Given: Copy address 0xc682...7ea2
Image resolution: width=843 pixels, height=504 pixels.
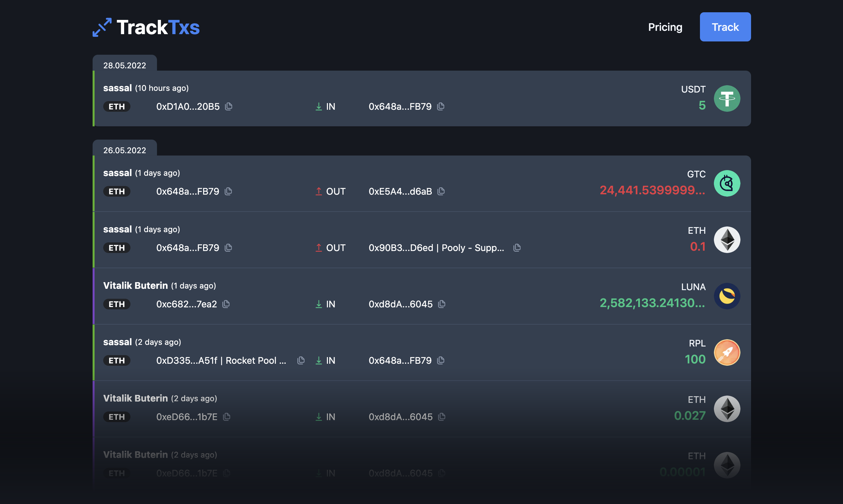Looking at the screenshot, I should (226, 304).
